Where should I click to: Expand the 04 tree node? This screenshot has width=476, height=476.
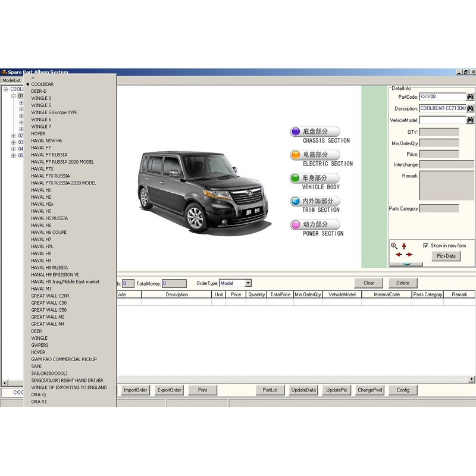(13, 149)
